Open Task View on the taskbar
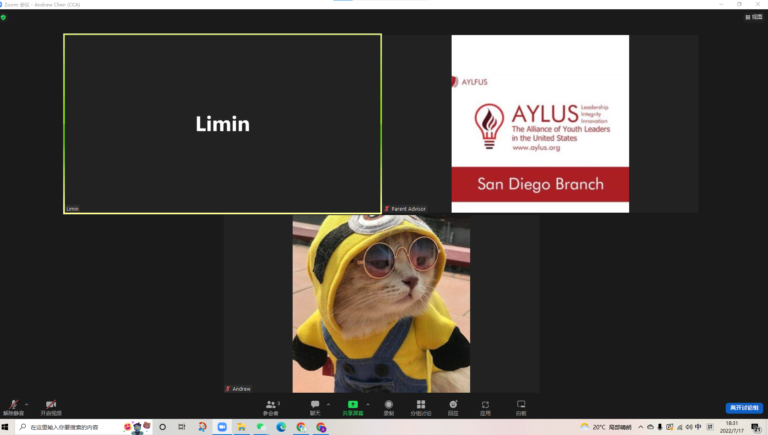 (x=182, y=427)
